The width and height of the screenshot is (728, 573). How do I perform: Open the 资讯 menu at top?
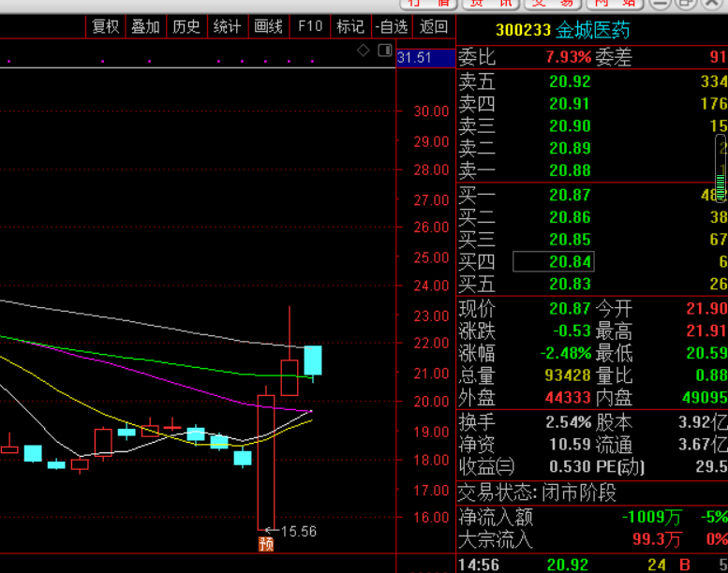[x=490, y=4]
